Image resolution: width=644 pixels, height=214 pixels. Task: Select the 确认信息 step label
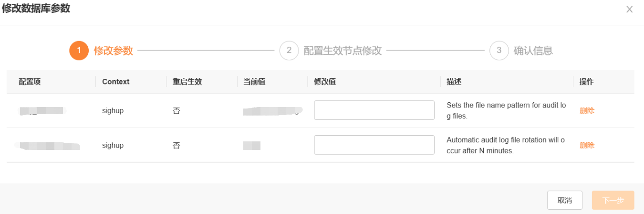click(533, 51)
